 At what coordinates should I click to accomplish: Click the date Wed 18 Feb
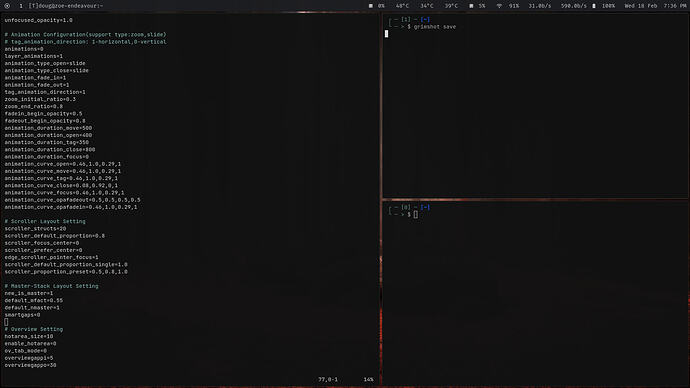640,6
